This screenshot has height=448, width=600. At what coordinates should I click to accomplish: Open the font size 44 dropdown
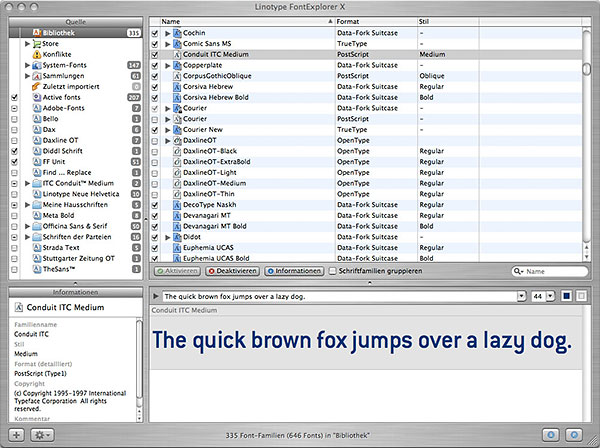550,296
